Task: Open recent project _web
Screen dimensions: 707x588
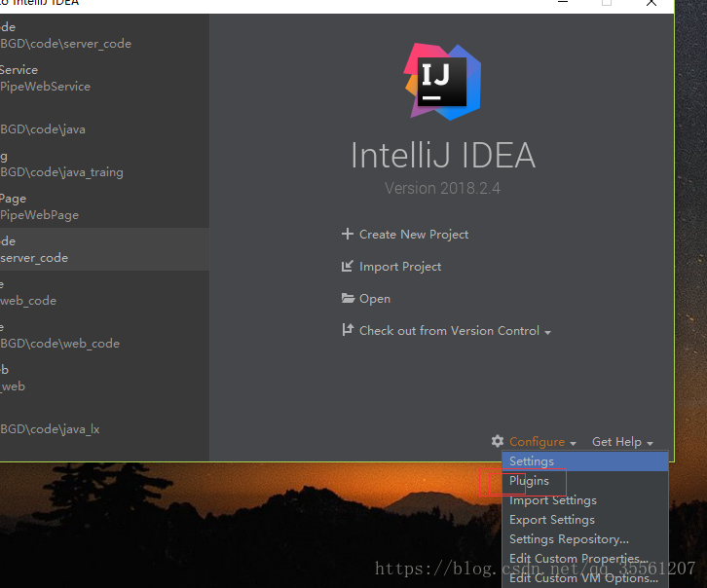Action: coord(104,378)
